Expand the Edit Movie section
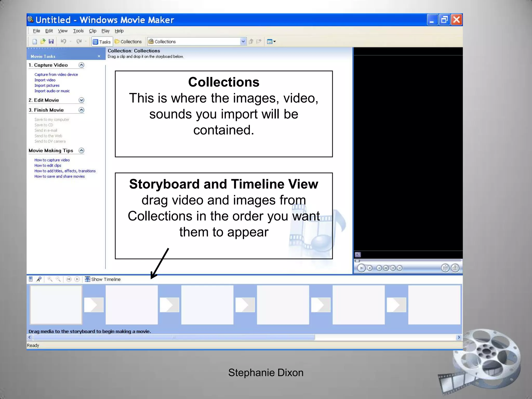 point(82,100)
